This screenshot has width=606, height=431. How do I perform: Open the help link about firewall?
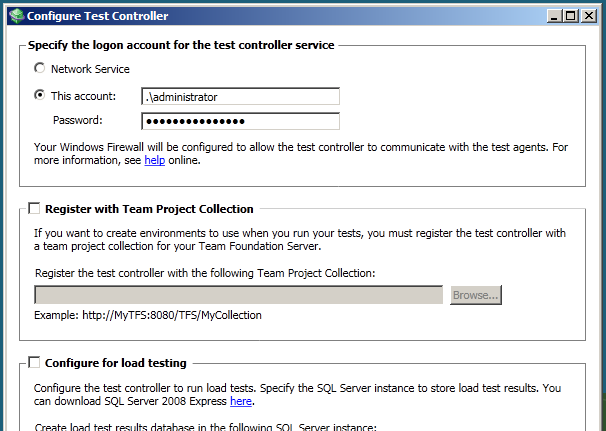tap(155, 160)
